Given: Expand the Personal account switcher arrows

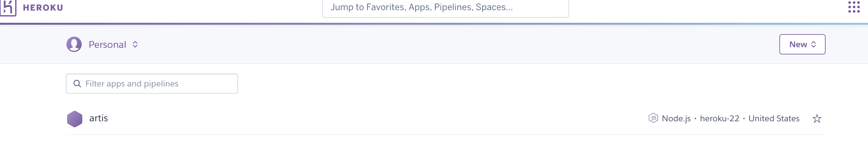Looking at the screenshot, I should coord(135,44).
